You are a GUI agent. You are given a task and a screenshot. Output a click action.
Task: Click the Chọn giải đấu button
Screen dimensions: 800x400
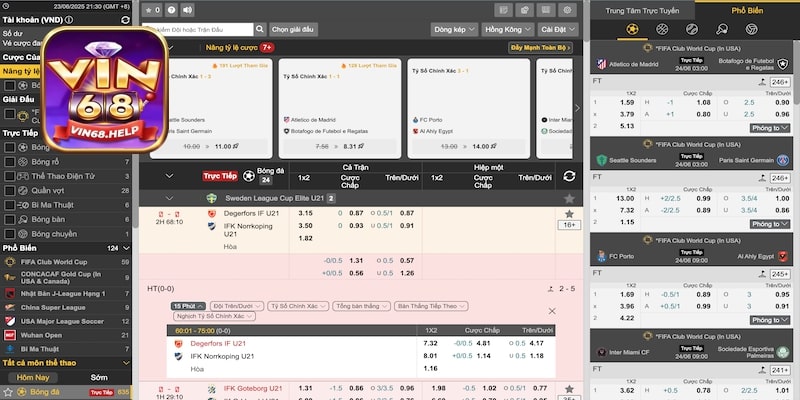pyautogui.click(x=293, y=30)
